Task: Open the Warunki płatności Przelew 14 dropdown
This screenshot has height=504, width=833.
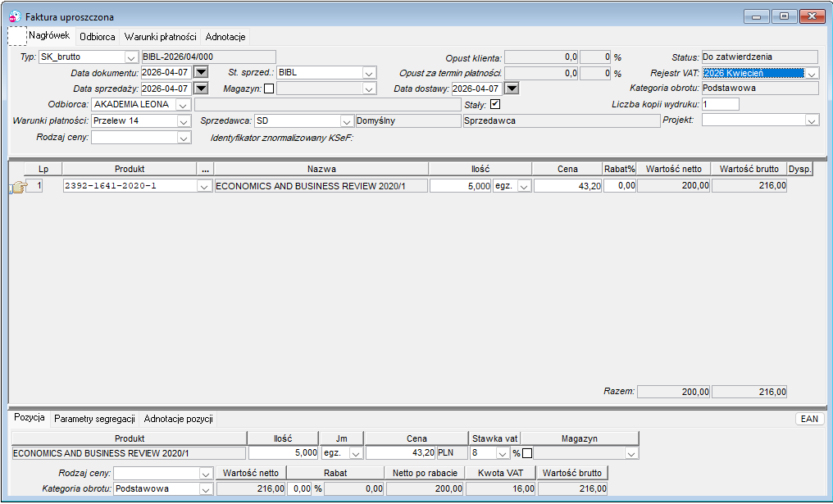Action: click(x=184, y=121)
